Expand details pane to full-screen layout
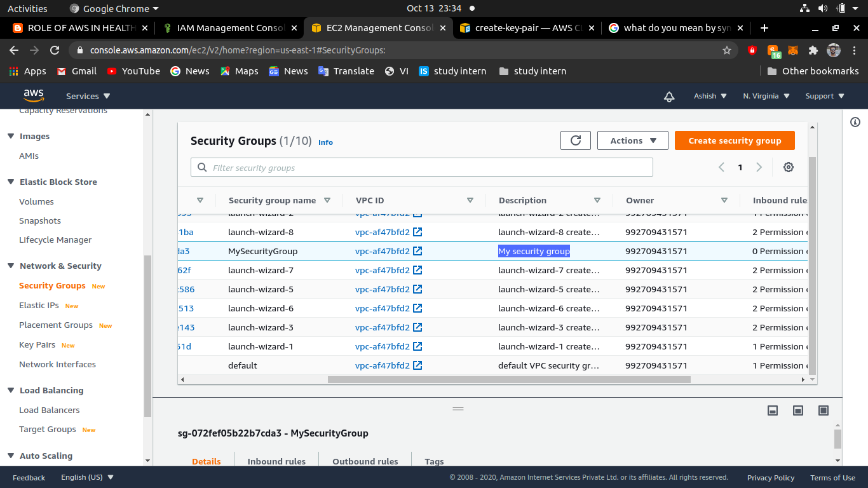Screen dimensions: 868x488 (824, 410)
